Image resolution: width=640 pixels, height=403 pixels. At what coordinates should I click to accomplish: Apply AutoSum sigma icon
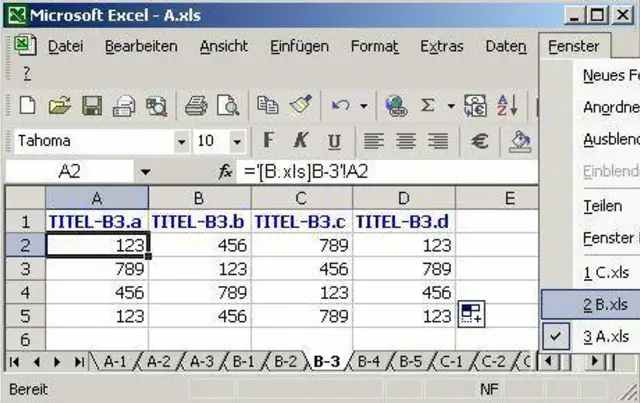click(x=427, y=106)
